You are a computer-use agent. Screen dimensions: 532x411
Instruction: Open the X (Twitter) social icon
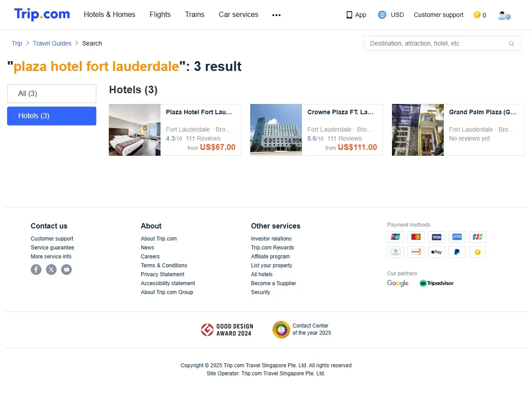(51, 270)
